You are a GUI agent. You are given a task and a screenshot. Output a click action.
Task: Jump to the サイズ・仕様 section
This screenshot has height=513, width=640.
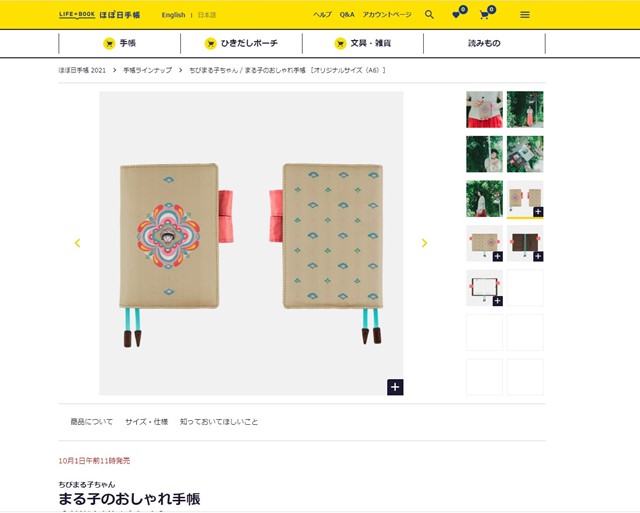(x=147, y=422)
